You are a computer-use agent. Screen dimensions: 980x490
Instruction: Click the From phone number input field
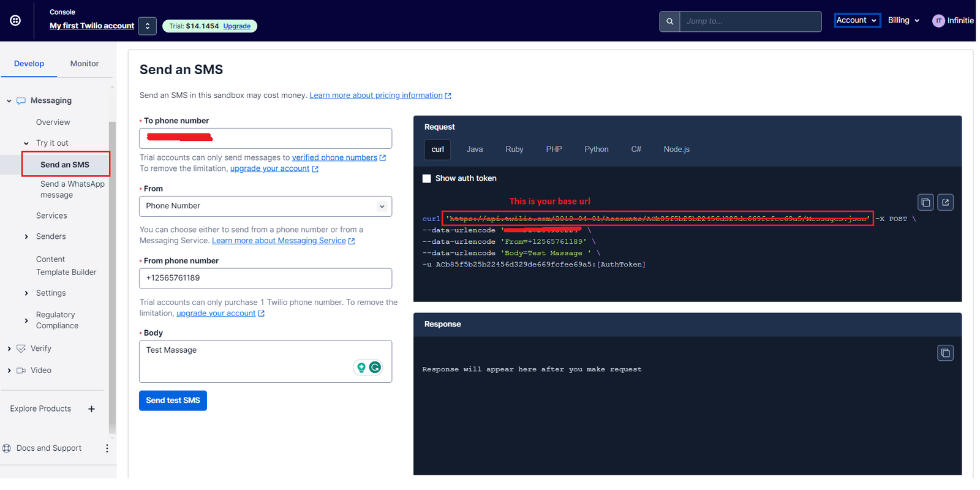point(265,278)
